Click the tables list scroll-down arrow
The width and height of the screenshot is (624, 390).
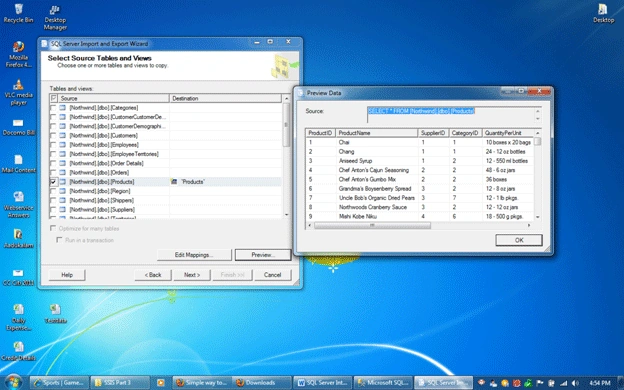tap(287, 215)
